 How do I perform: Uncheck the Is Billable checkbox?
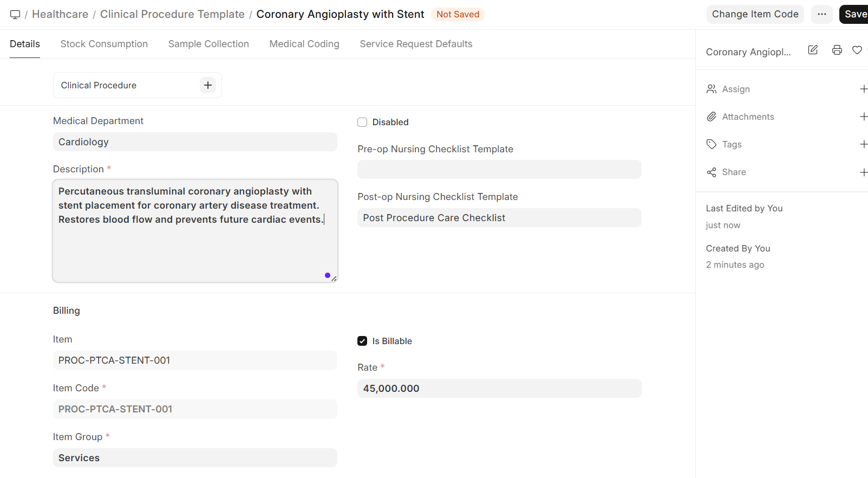(x=362, y=341)
